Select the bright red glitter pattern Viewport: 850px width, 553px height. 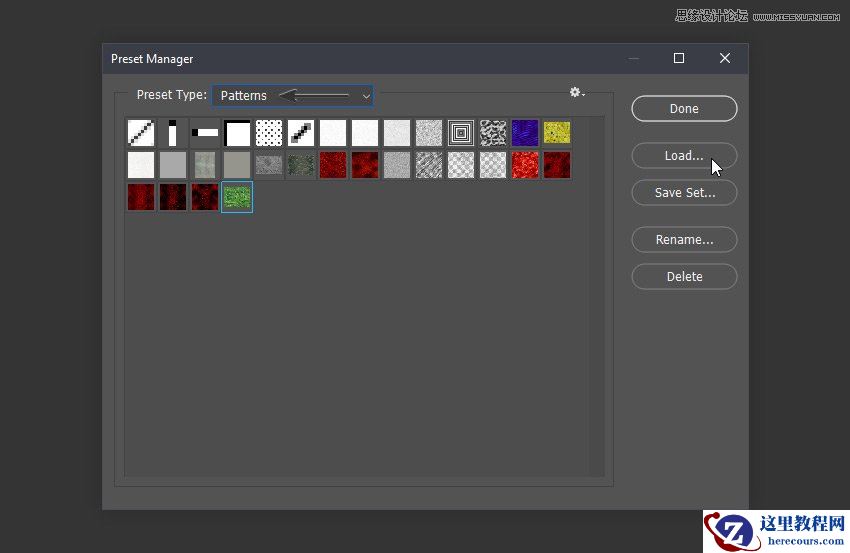[x=525, y=165]
